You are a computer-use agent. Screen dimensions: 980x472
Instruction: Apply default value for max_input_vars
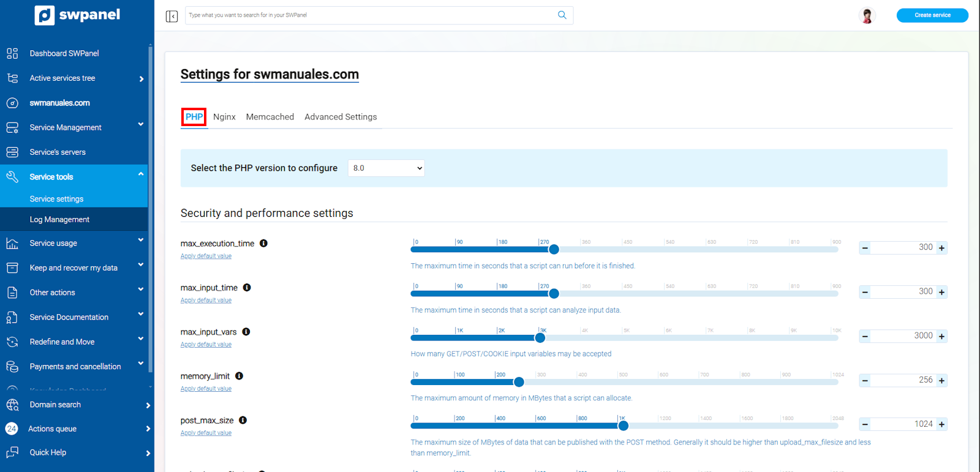[x=206, y=345]
